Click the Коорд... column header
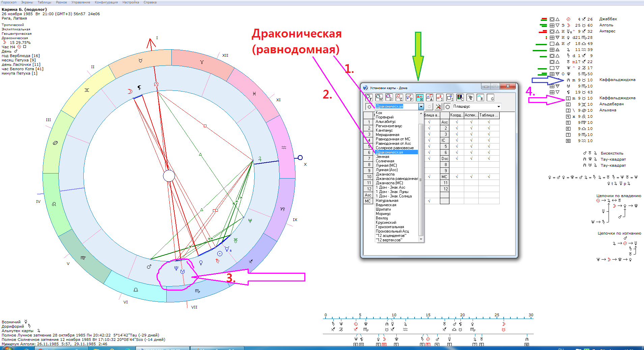Image resolution: width=644 pixels, height=350 pixels. tap(457, 115)
